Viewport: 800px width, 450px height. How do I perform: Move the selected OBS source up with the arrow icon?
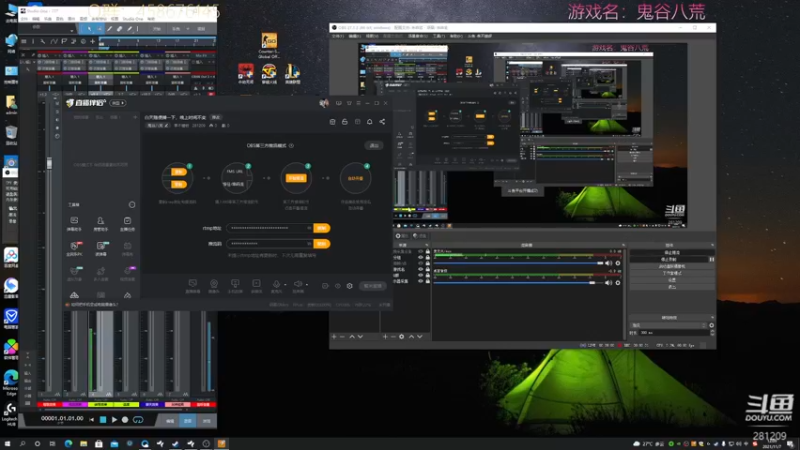pyautogui.click(x=411, y=337)
